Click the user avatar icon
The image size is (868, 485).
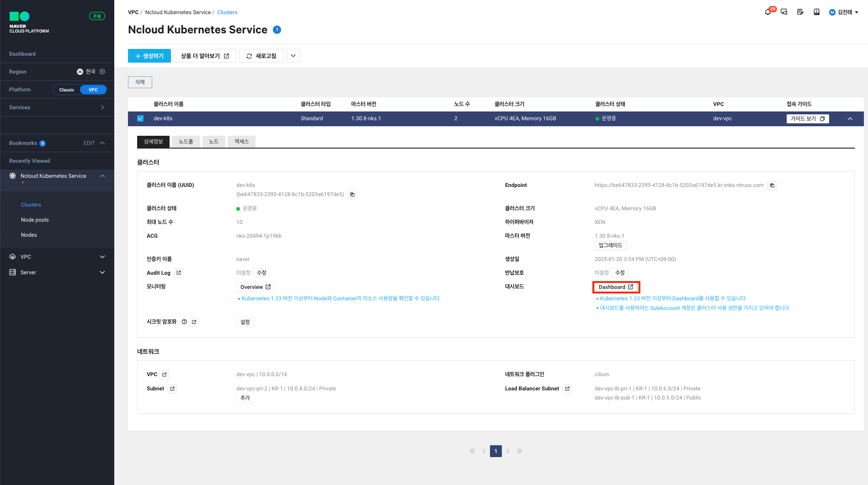[x=832, y=12]
